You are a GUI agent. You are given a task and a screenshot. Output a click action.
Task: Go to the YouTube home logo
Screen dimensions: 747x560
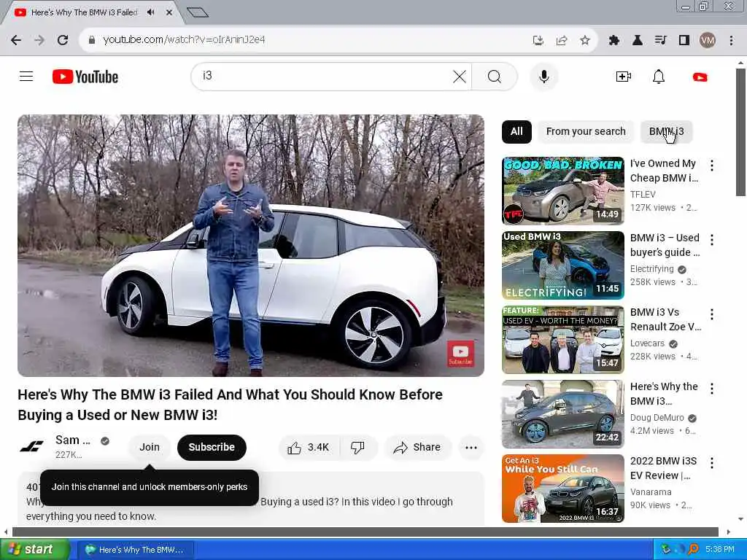click(x=85, y=77)
